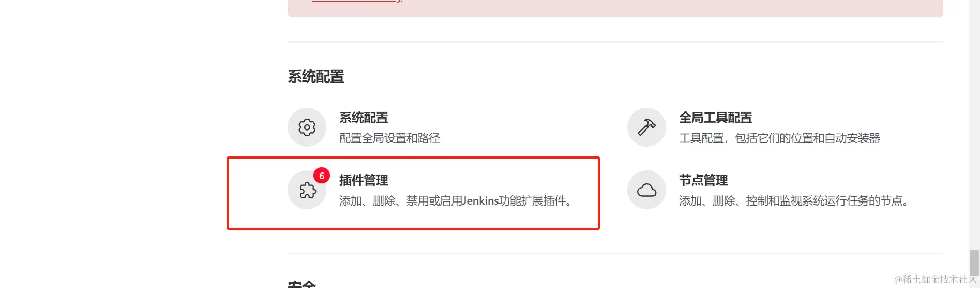Click the hammer icon for 全局工具配置
980x288 pixels.
pyautogui.click(x=646, y=127)
